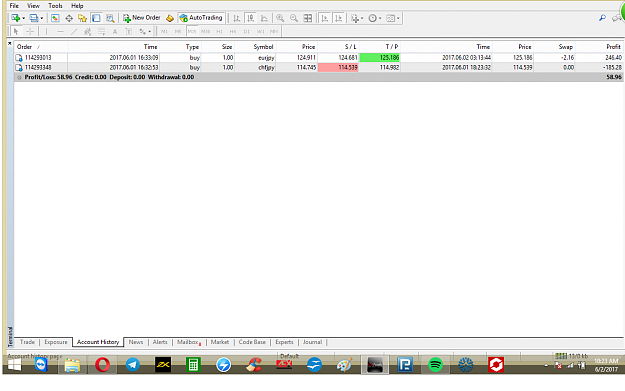625x391 pixels.
Task: Open the New Chart icon
Action: tap(16, 18)
